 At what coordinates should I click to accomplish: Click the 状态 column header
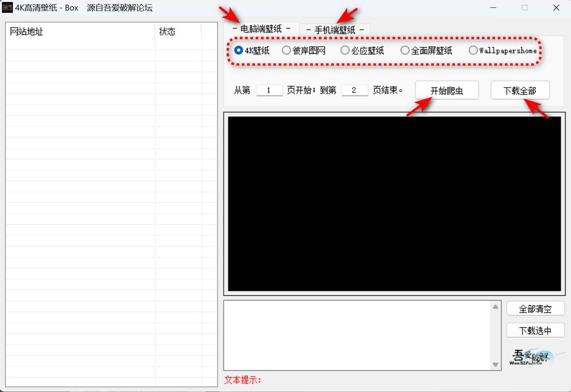(x=178, y=32)
